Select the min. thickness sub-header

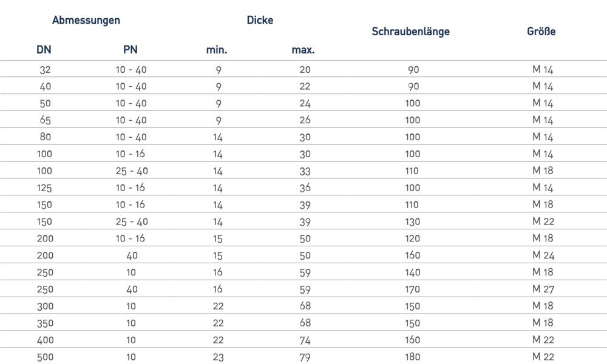pos(217,50)
